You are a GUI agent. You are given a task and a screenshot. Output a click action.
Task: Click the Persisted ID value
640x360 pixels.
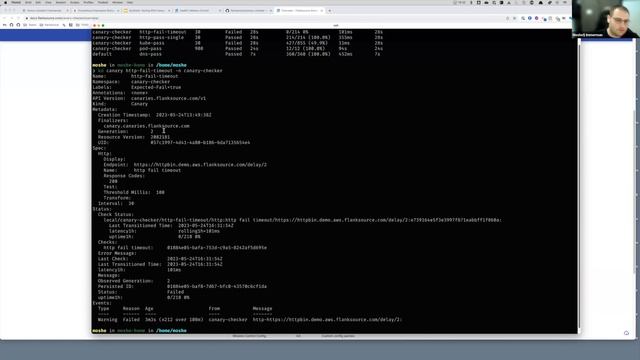tap(217, 287)
